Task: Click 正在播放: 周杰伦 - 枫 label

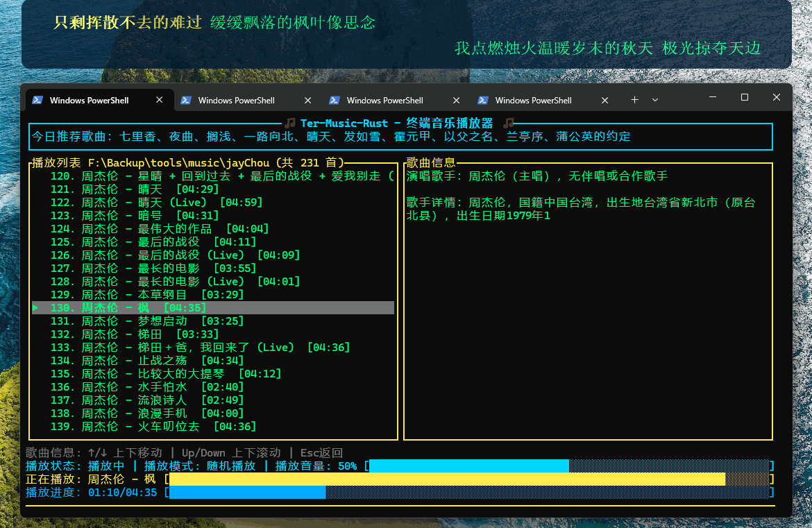Action: pos(91,479)
